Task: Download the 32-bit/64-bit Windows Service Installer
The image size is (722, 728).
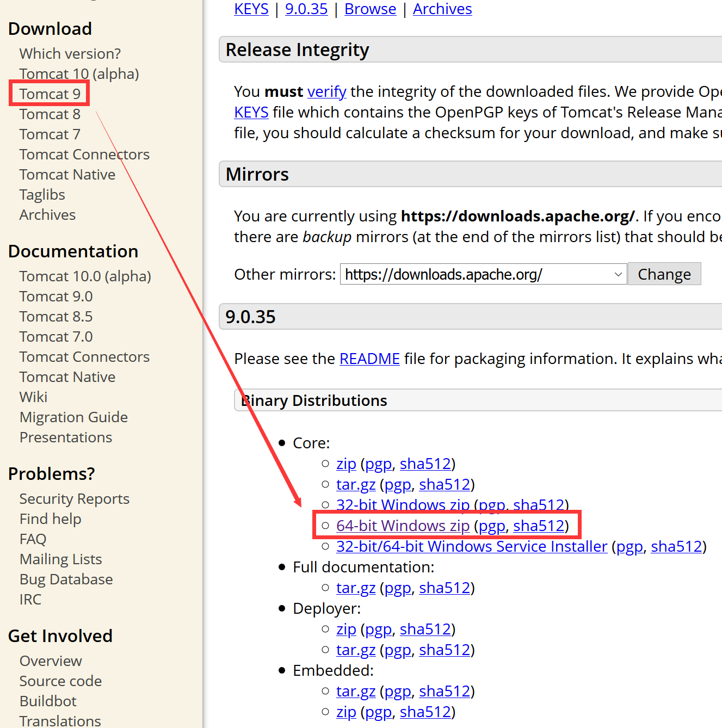Action: coord(471,546)
